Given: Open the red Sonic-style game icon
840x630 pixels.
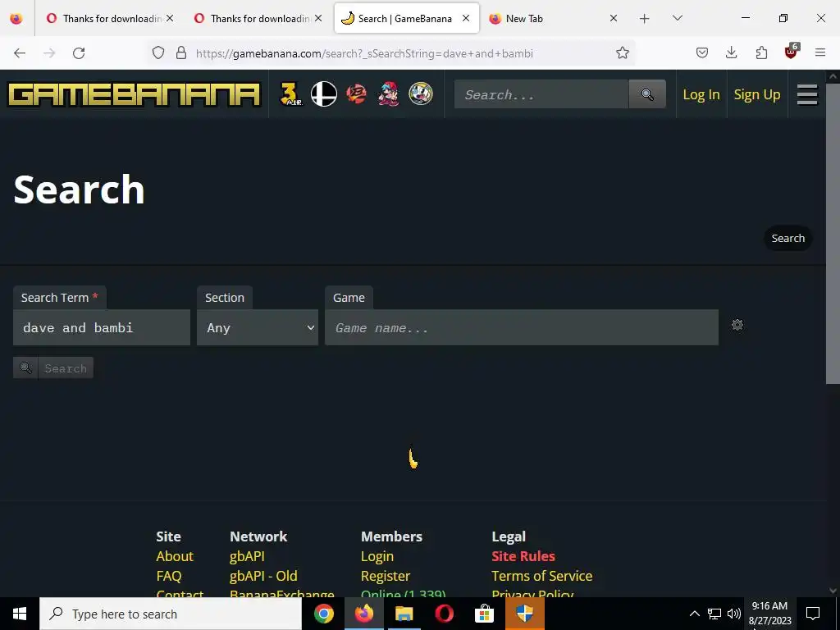Looking at the screenshot, I should [356, 94].
